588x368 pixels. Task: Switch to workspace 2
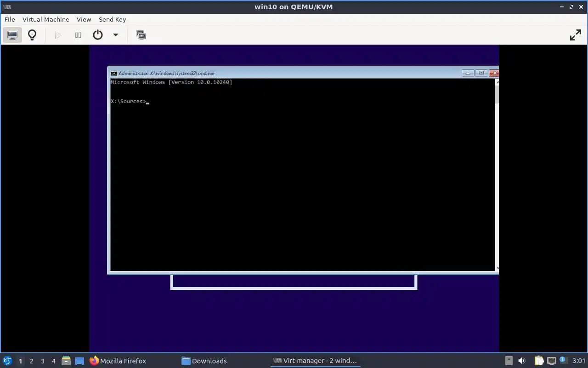pyautogui.click(x=32, y=361)
